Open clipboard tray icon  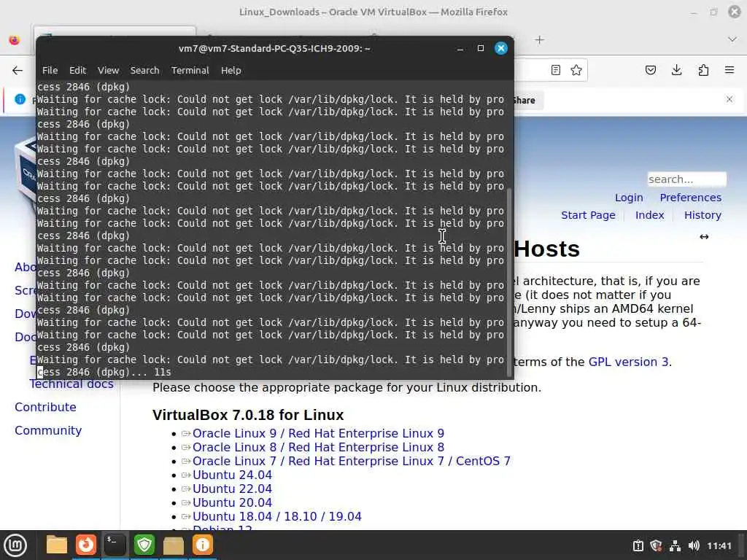[638, 545]
